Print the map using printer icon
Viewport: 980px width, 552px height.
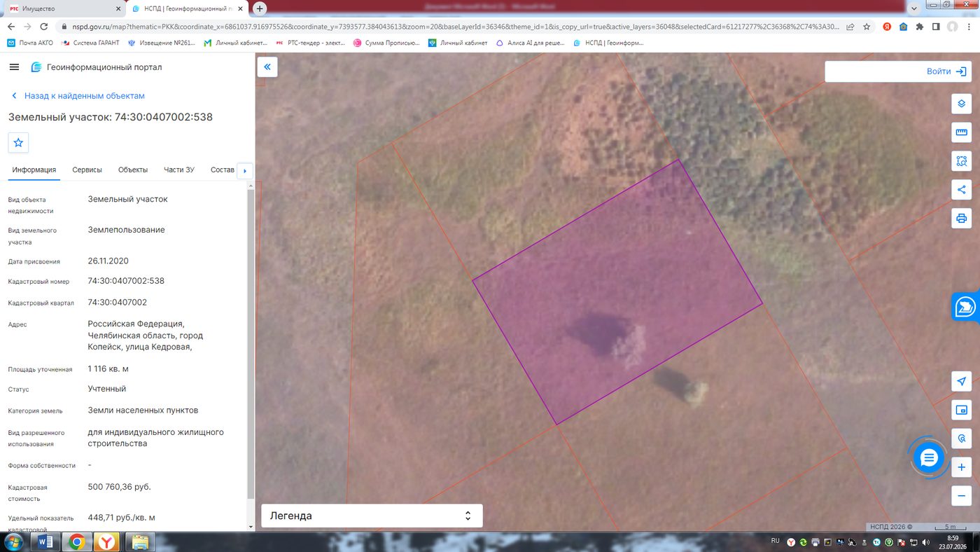[961, 219]
